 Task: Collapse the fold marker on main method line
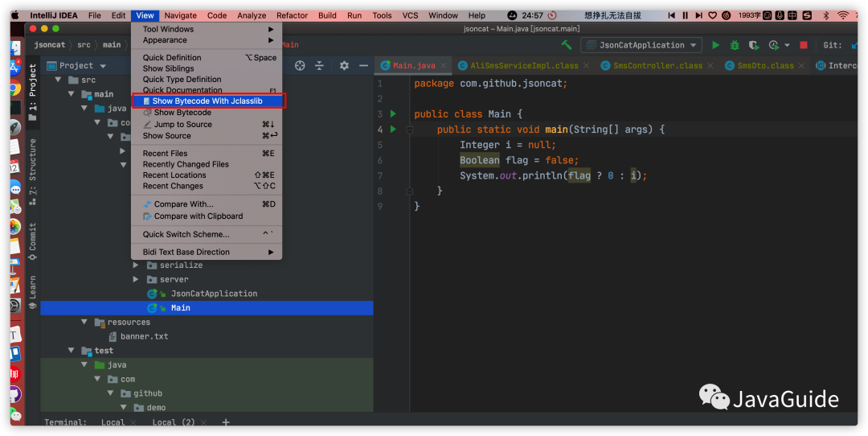click(x=410, y=130)
